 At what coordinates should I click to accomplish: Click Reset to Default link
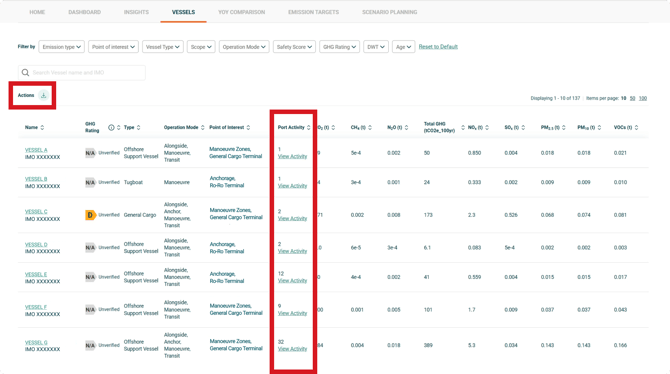[x=438, y=47]
